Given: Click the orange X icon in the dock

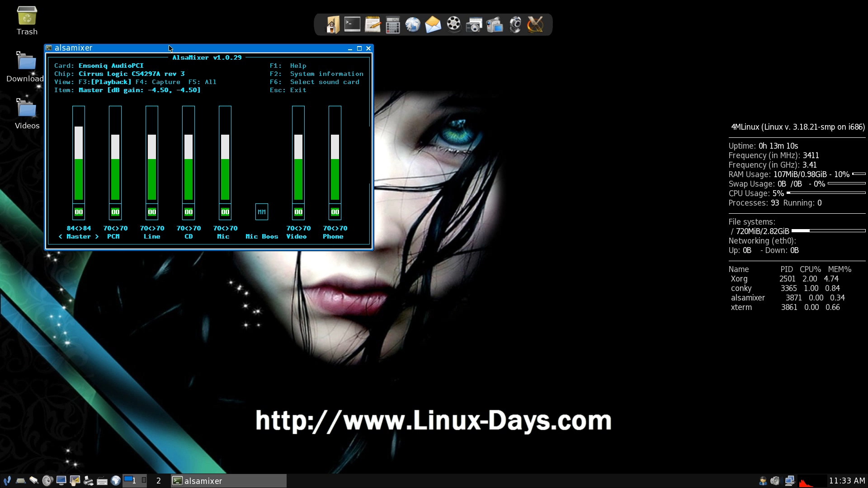Looking at the screenshot, I should point(535,24).
